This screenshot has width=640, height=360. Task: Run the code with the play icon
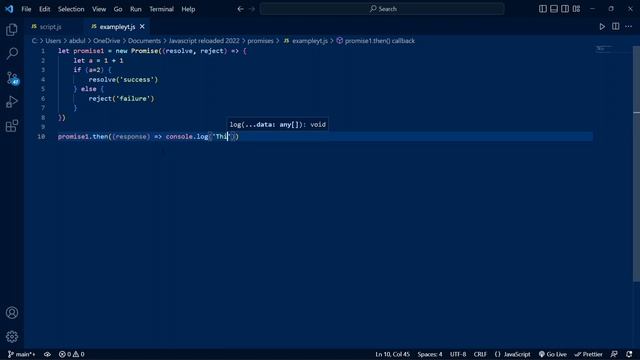point(602,27)
